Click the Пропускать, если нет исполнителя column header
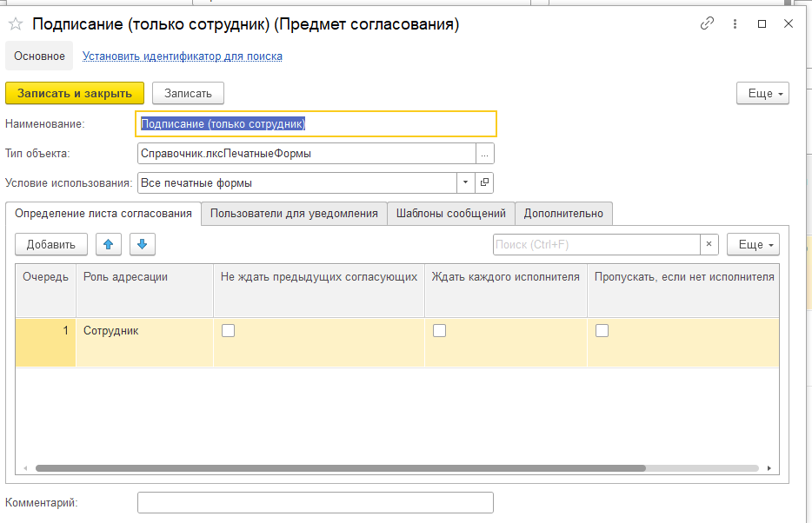Viewport: 812px width, 523px height. coord(683,290)
